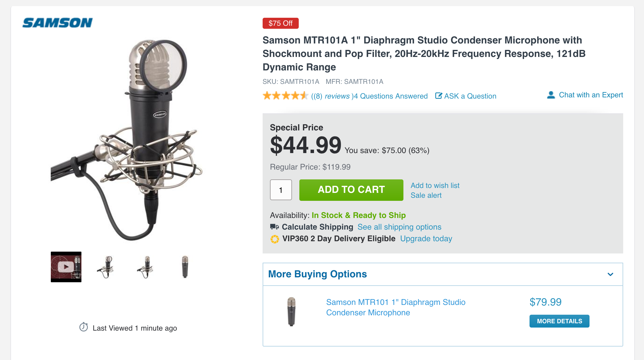
Task: Click the MORE DETAILS button
Action: point(560,321)
